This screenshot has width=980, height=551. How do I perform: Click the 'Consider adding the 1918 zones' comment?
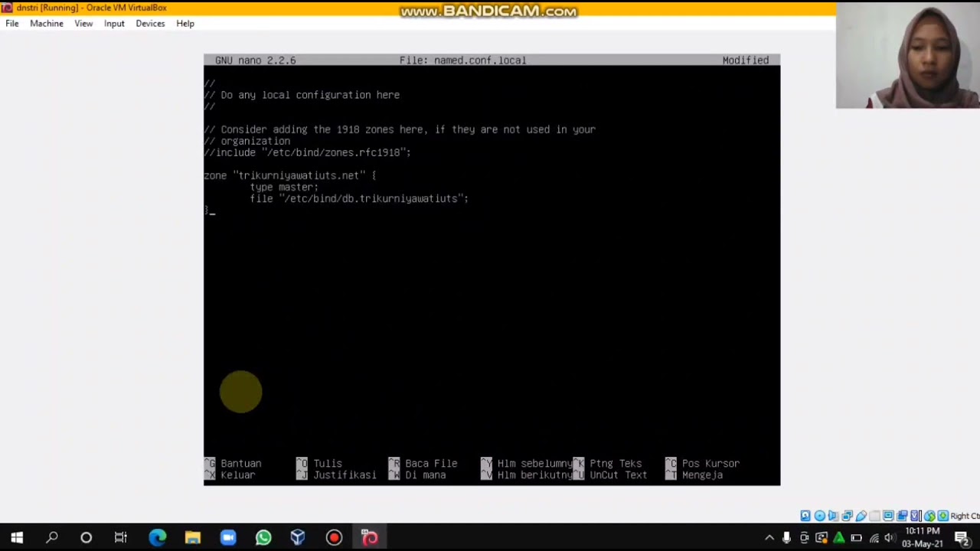pyautogui.click(x=400, y=129)
